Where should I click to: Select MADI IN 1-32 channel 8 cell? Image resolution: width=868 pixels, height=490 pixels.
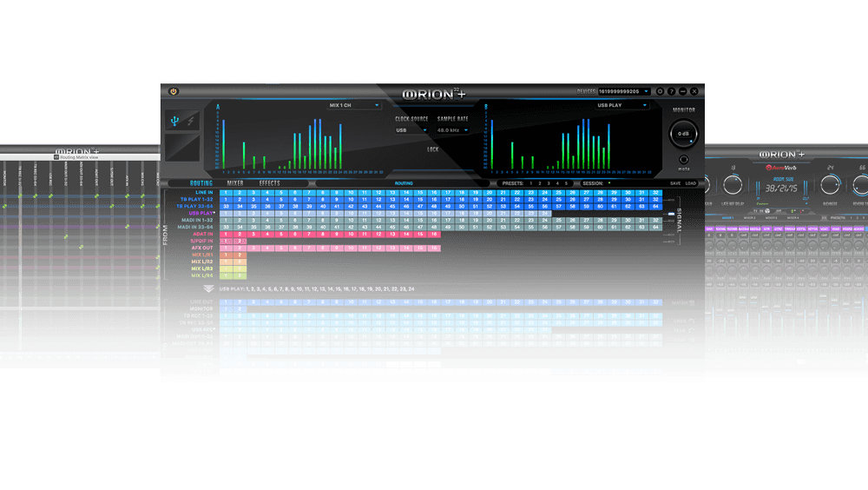pos(323,220)
